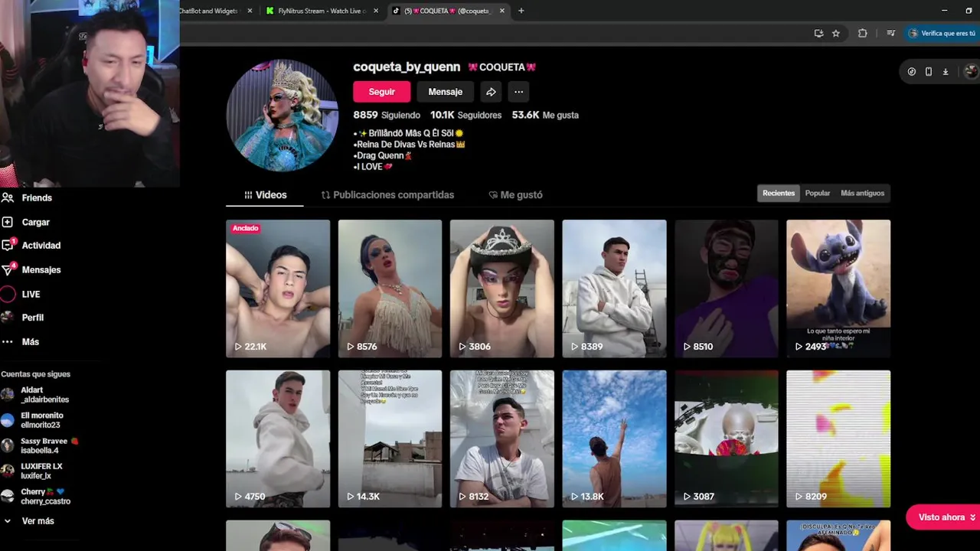The height and width of the screenshot is (551, 980).
Task: Open followed account LUXIFER LX
Action: pos(32,471)
